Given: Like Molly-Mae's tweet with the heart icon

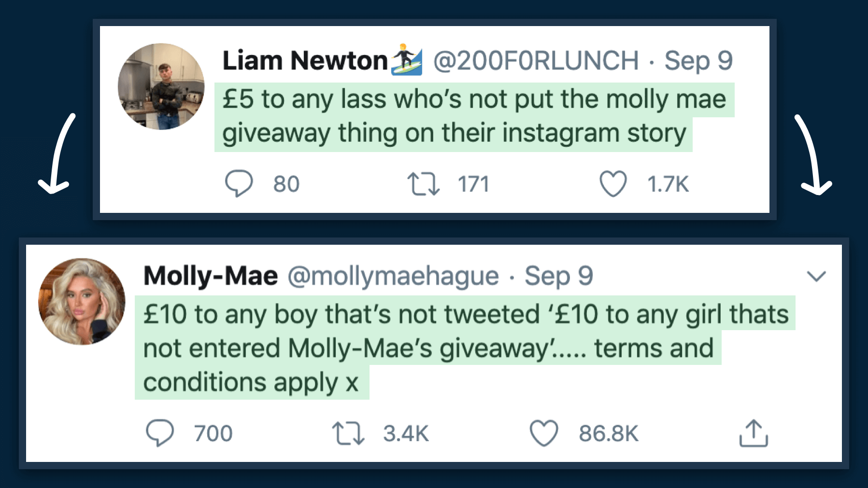Looking at the screenshot, I should coord(544,432).
